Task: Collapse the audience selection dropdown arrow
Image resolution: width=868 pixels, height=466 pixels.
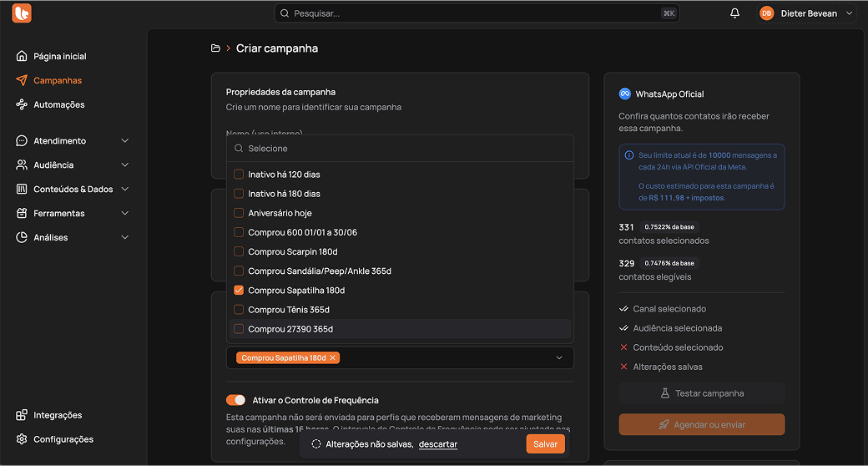Action: [559, 357]
